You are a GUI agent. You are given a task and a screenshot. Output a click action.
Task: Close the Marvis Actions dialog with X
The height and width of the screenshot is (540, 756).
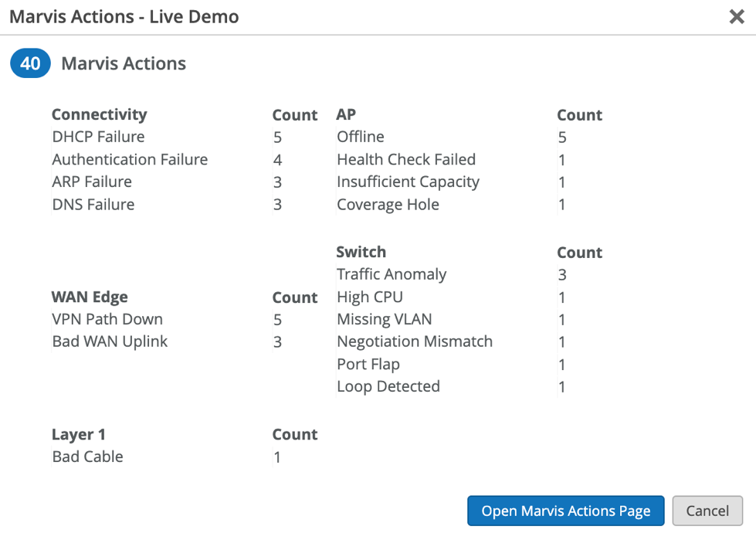click(x=737, y=17)
